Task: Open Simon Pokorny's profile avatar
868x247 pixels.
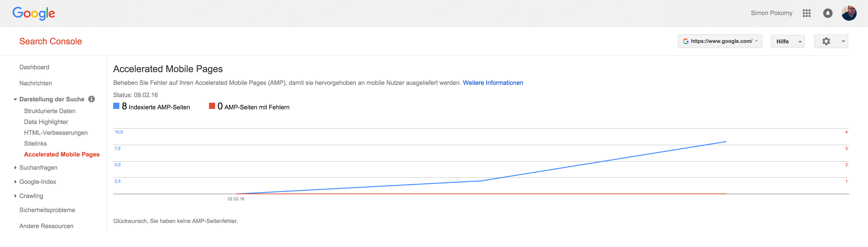Action: [x=849, y=13]
